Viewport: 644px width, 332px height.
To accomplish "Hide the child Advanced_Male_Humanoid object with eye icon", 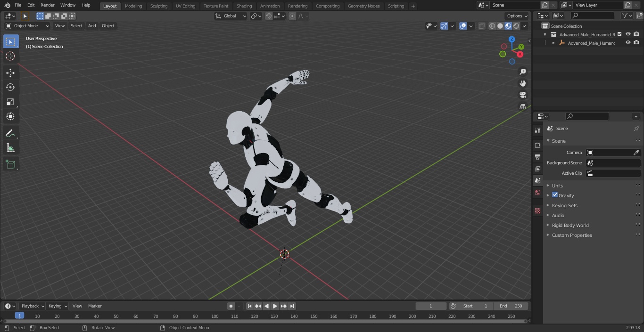I will click(x=628, y=43).
